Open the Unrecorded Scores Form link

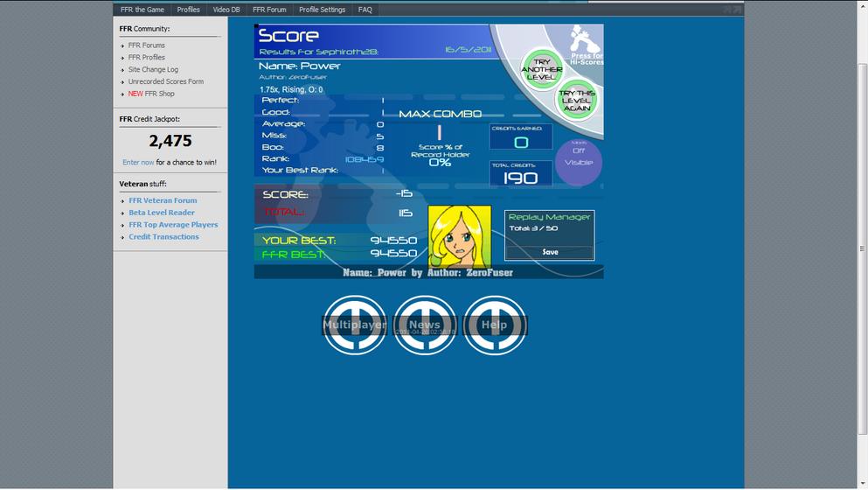pos(166,81)
